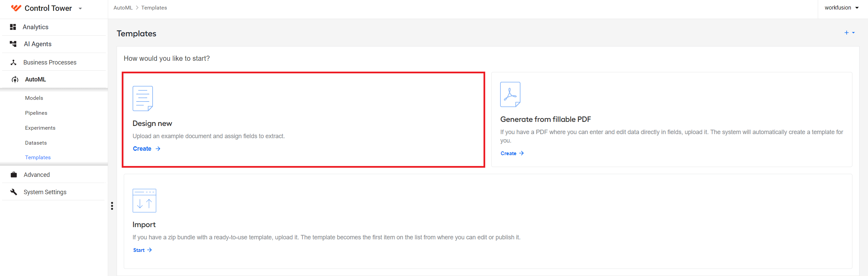The image size is (868, 276).
Task: Open Pipelines under AutoML
Action: pyautogui.click(x=36, y=113)
